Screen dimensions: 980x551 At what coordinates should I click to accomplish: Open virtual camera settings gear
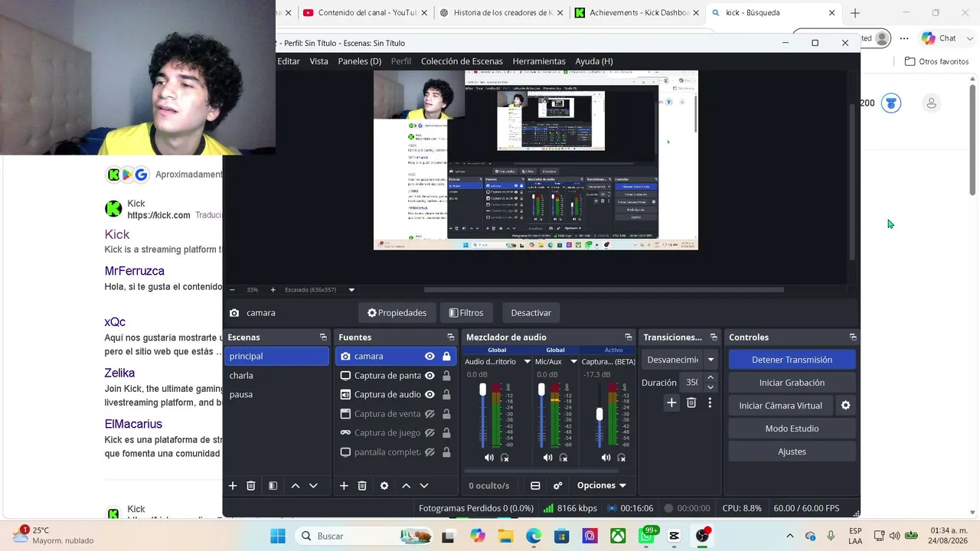(x=845, y=406)
